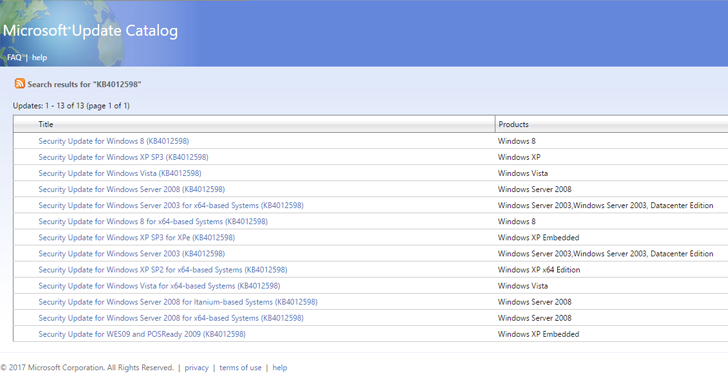Image resolution: width=728 pixels, height=380 pixels.
Task: Open Security Update for Windows XP SP3 link
Action: pos(123,157)
